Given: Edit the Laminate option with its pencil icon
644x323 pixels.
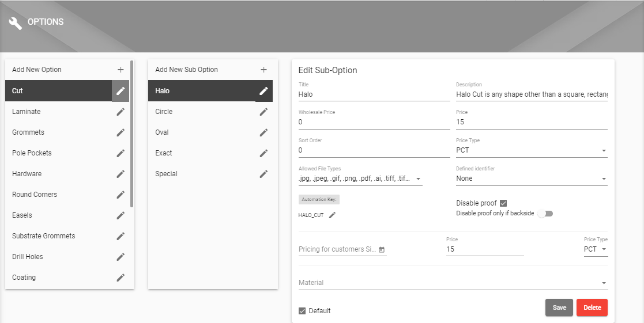Looking at the screenshot, I should point(120,112).
